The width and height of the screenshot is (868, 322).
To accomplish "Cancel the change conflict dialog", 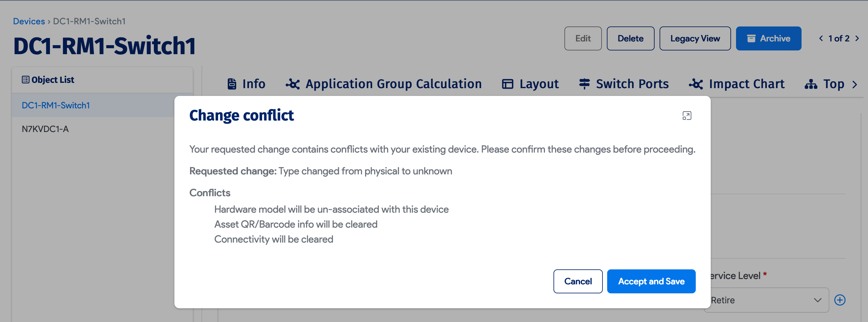I will (x=578, y=281).
